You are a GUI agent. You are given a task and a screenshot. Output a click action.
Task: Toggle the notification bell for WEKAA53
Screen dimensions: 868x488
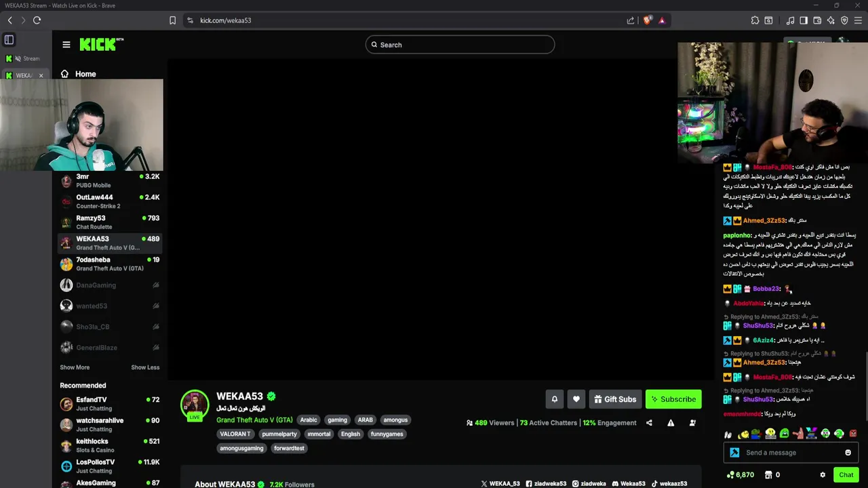[x=554, y=399]
